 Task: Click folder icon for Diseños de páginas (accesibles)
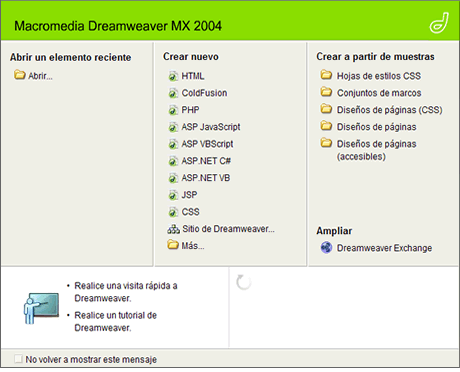click(x=326, y=143)
